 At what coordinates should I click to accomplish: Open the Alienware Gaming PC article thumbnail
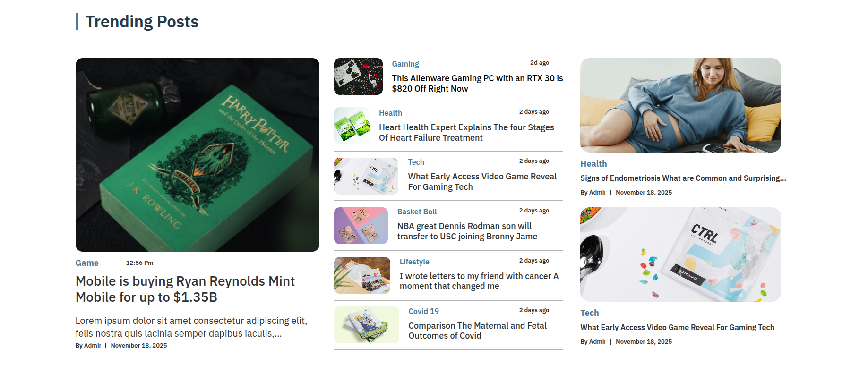point(358,76)
